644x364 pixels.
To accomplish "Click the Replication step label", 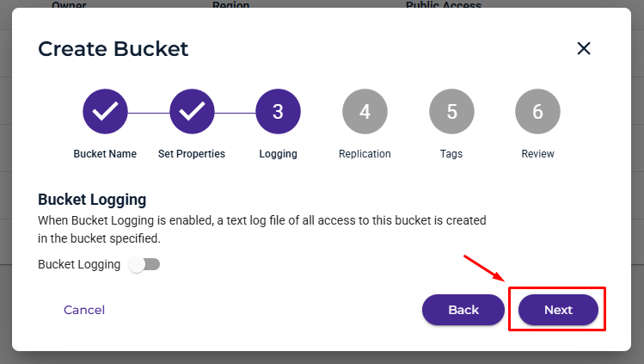I will [365, 154].
